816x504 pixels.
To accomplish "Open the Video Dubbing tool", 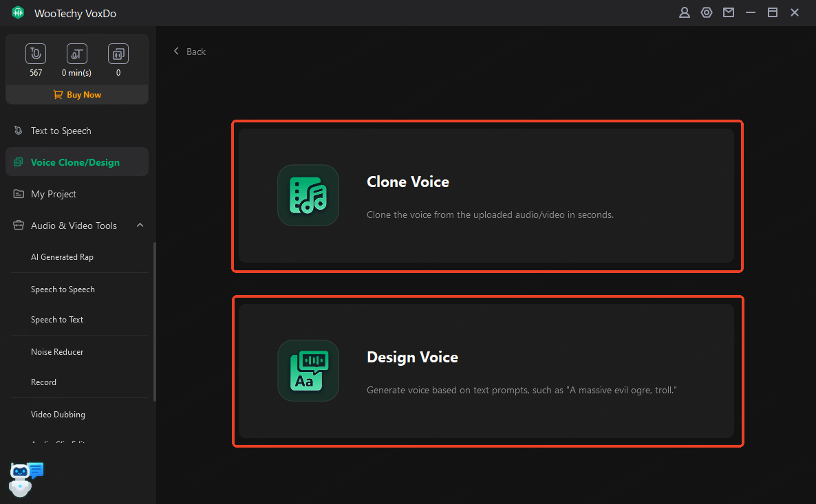I will [x=58, y=415].
